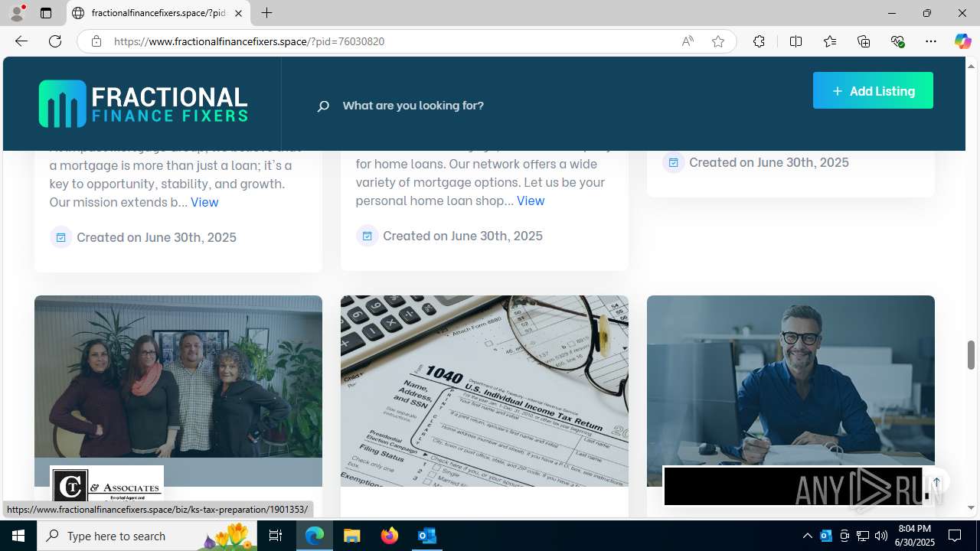Open Copilot sidebar icon

[962, 41]
